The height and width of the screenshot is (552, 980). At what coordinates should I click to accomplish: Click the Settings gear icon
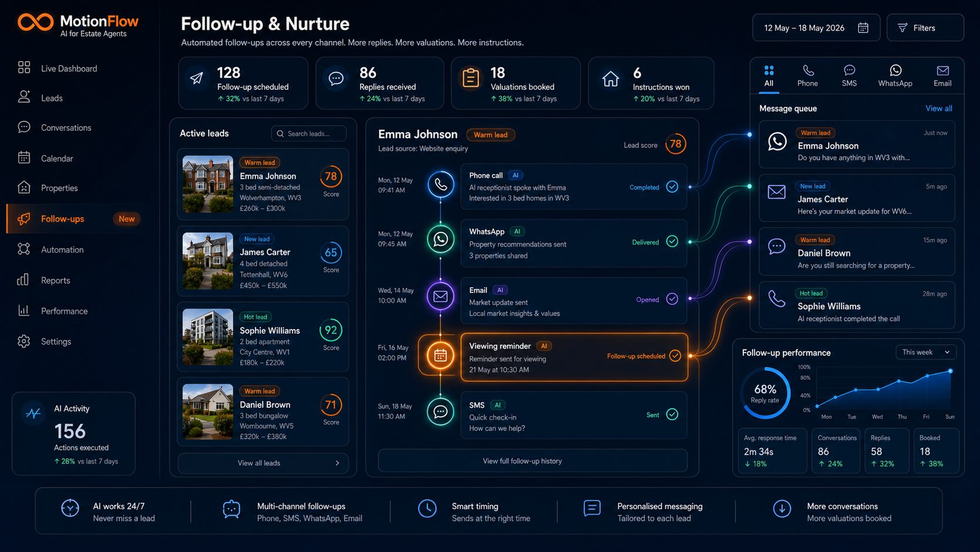click(23, 341)
